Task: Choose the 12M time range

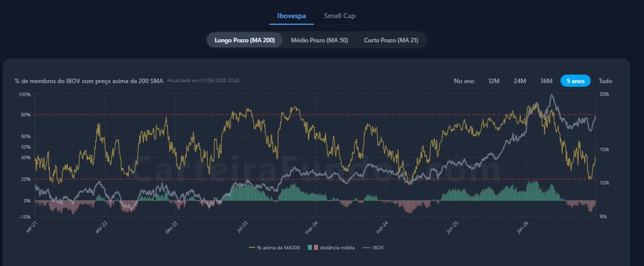Action: [x=494, y=81]
